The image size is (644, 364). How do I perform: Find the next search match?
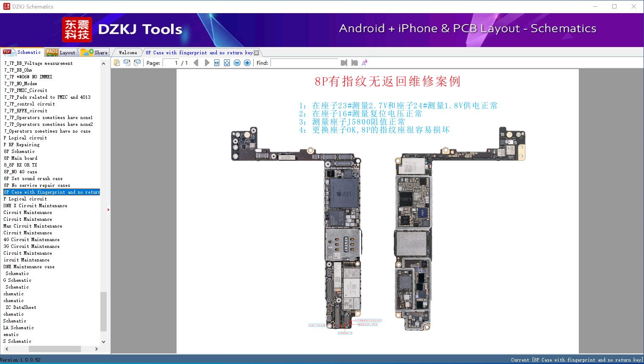coord(354,63)
